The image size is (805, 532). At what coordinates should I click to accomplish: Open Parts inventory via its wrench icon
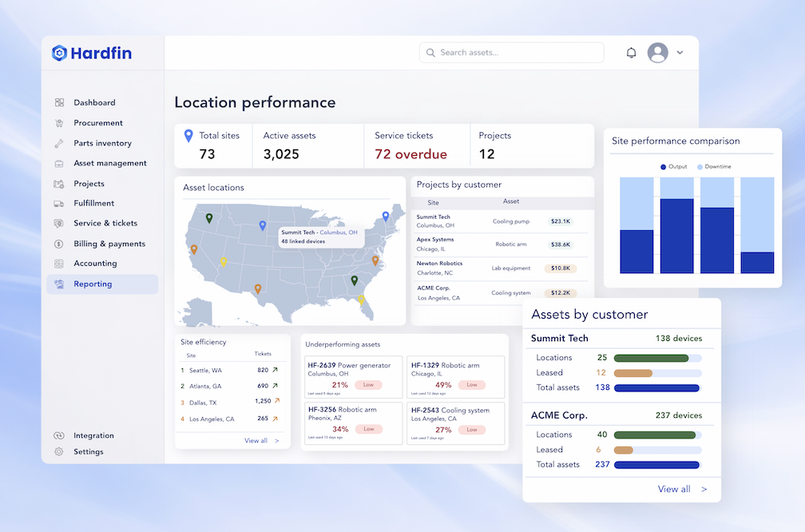point(60,143)
